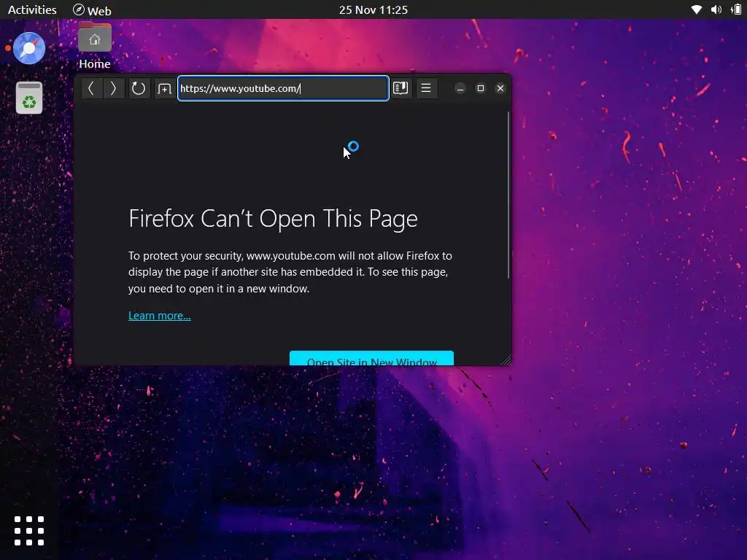Click the Firefox Can't Open This Page heading
747x560 pixels.
273,219
